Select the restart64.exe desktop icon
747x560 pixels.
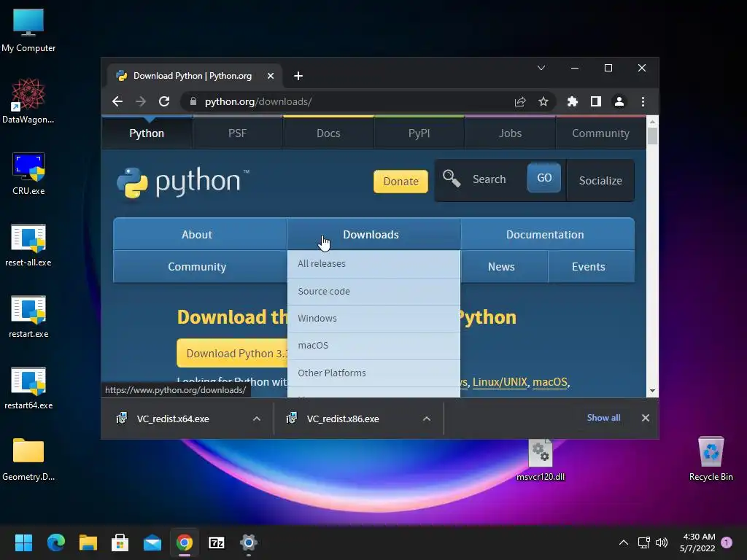28,388
